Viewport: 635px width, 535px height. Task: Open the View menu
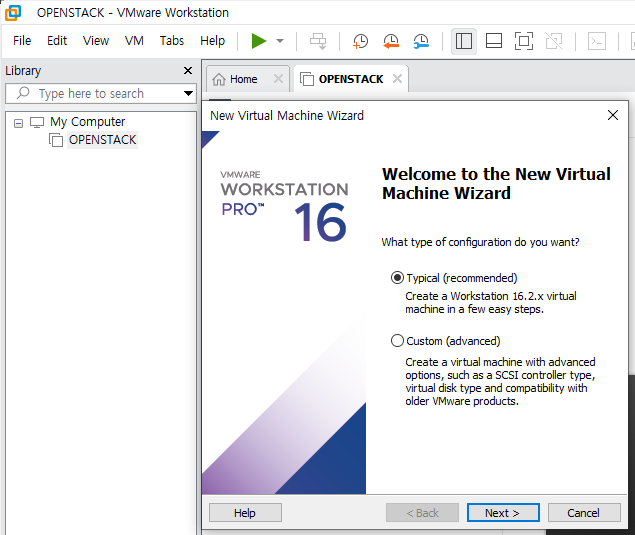click(96, 40)
